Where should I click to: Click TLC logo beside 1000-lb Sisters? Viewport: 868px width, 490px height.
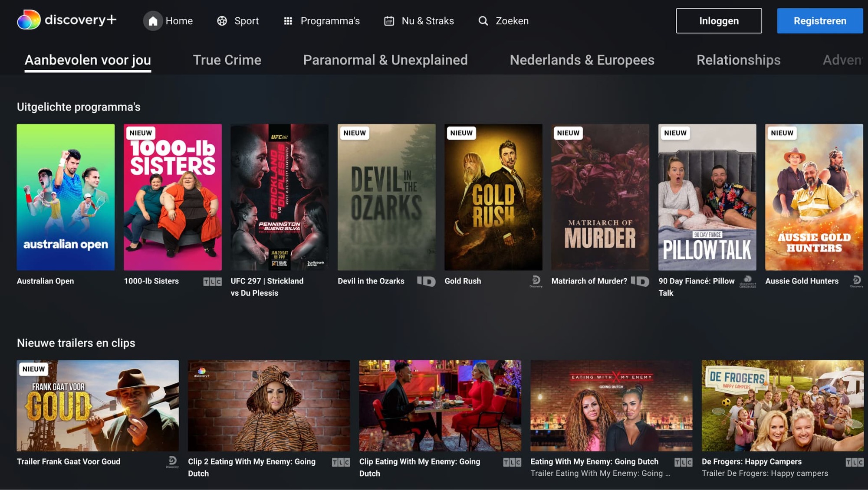click(x=212, y=281)
